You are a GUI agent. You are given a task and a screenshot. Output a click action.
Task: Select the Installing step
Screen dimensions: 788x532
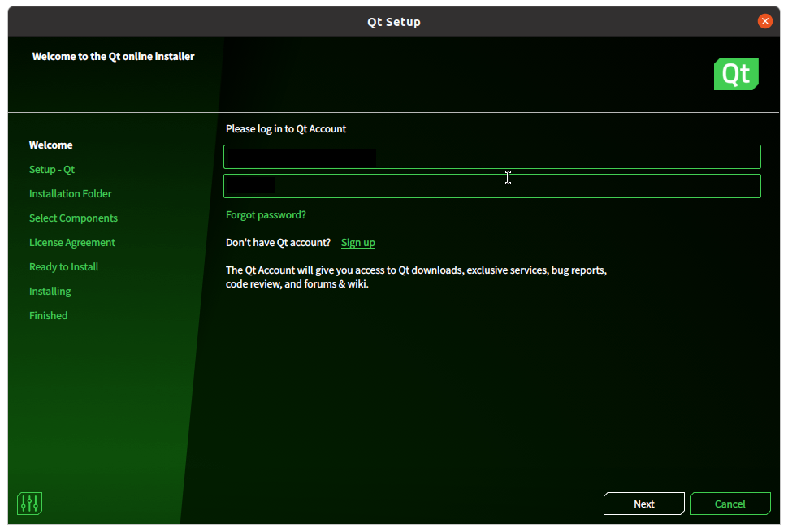(50, 292)
